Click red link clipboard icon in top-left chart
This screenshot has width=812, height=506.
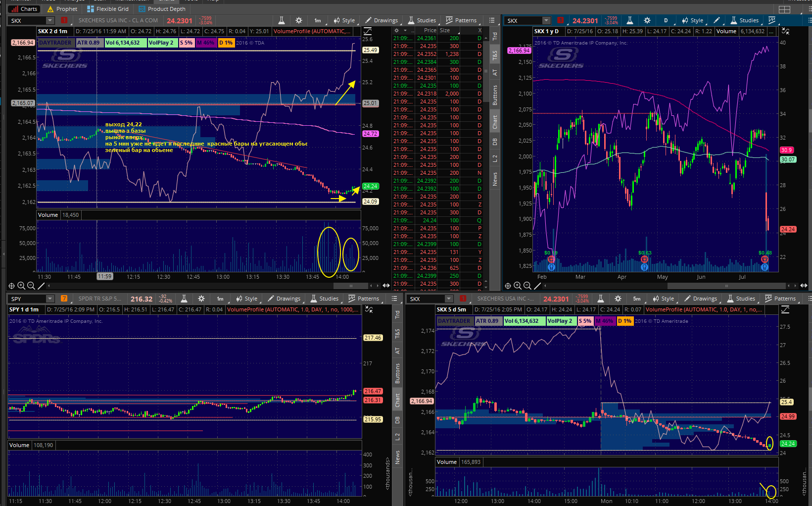pyautogui.click(x=64, y=20)
